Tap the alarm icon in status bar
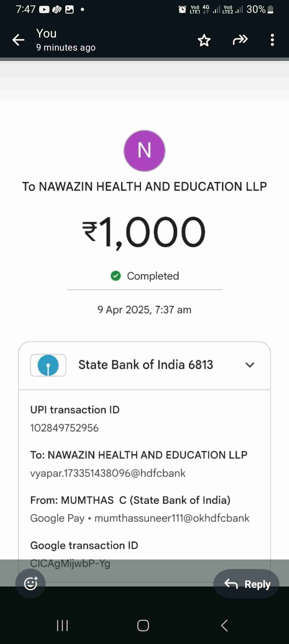This screenshot has height=644, width=289. coord(182,10)
